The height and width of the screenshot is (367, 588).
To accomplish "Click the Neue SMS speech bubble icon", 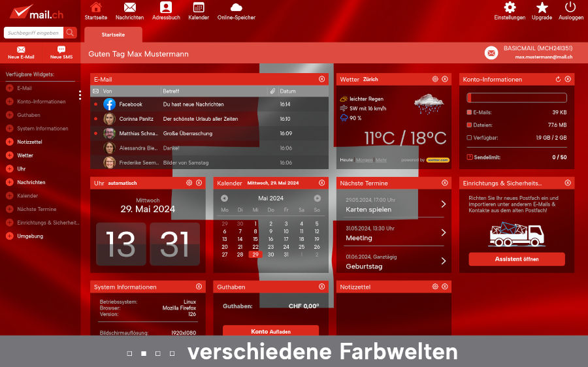I will (61, 50).
